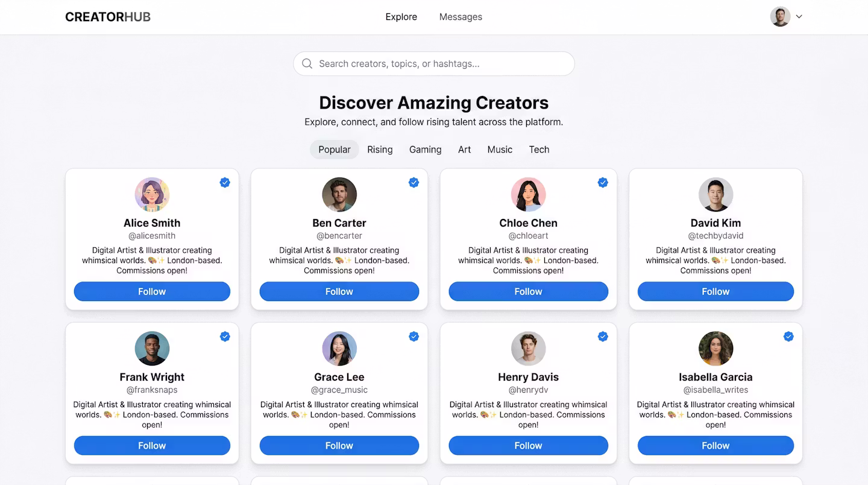Follow David Kim
Screen dimensions: 868x485
[x=715, y=291]
